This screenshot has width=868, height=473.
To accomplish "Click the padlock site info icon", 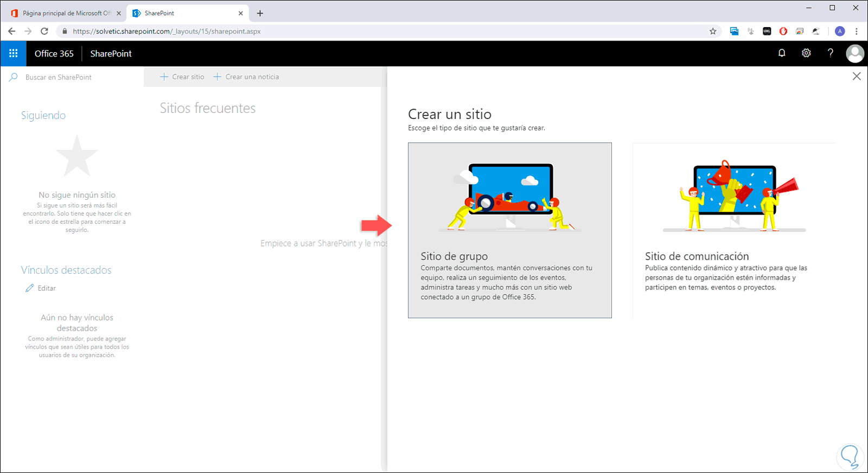I will coord(65,31).
